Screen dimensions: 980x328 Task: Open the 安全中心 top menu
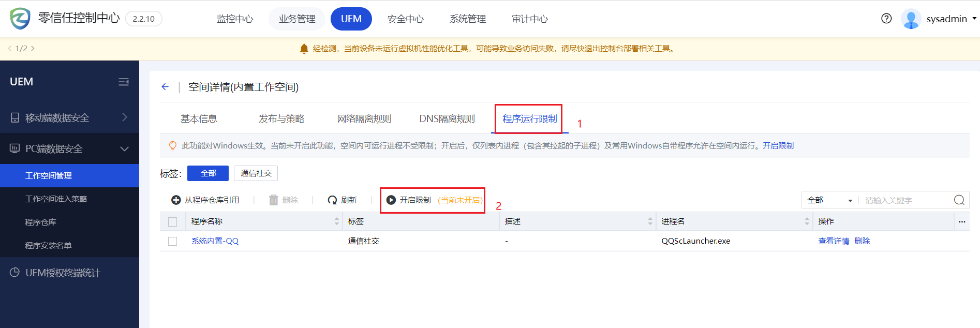405,19
